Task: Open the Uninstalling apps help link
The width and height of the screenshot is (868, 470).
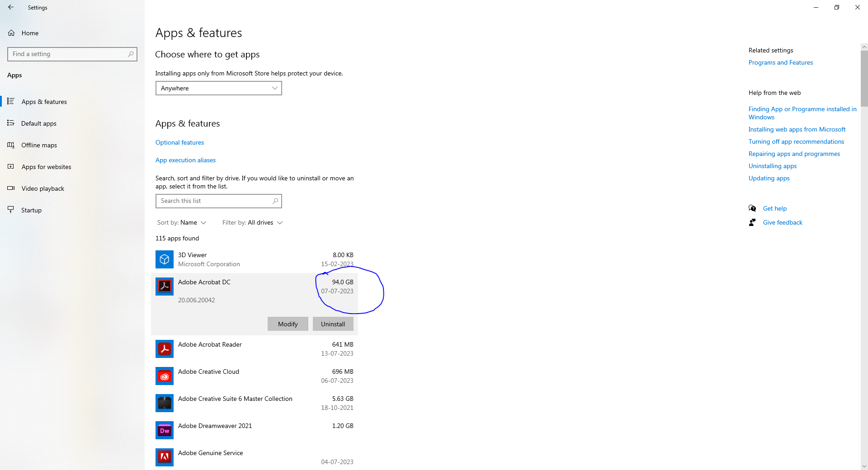Action: pyautogui.click(x=773, y=166)
